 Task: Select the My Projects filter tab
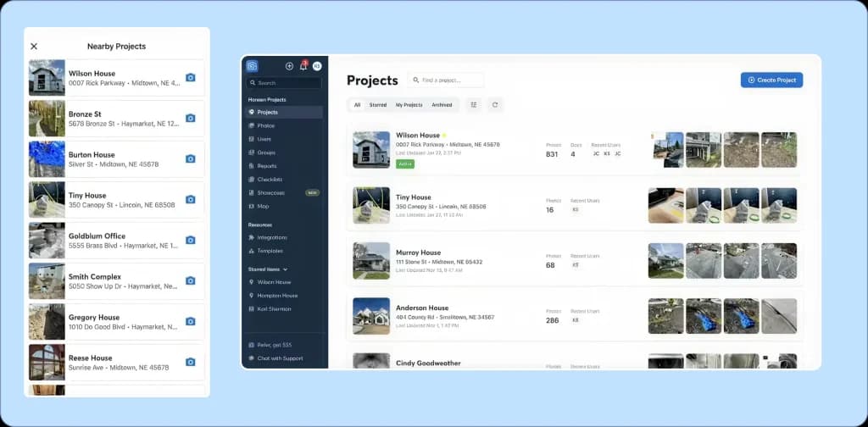pos(409,105)
